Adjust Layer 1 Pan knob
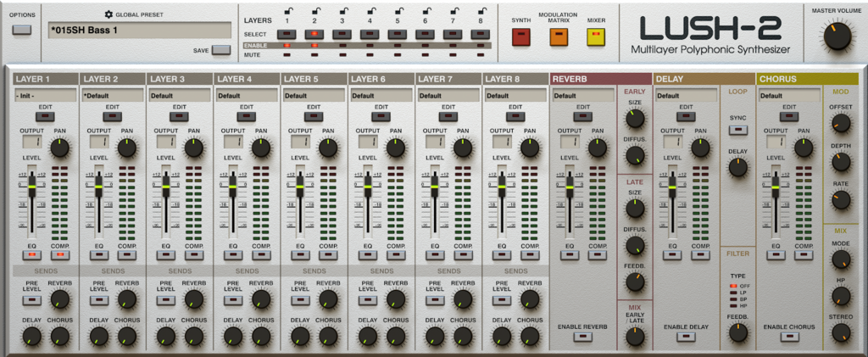The width and height of the screenshot is (868, 357). pyautogui.click(x=59, y=148)
